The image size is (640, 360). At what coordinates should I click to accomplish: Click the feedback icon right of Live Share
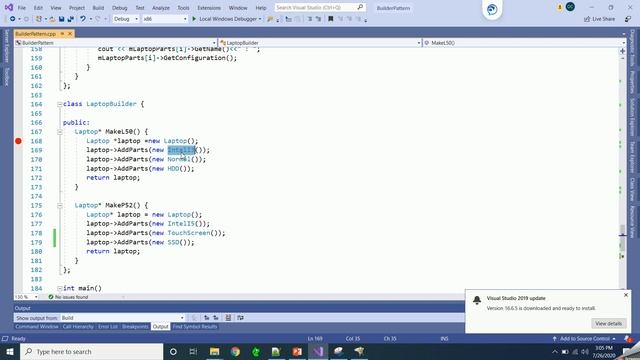(628, 19)
